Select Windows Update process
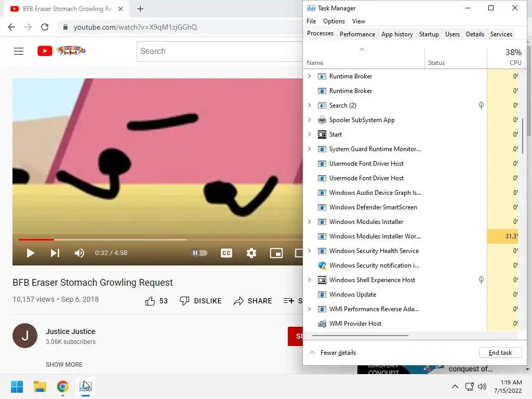Image resolution: width=532 pixels, height=399 pixels. click(353, 295)
